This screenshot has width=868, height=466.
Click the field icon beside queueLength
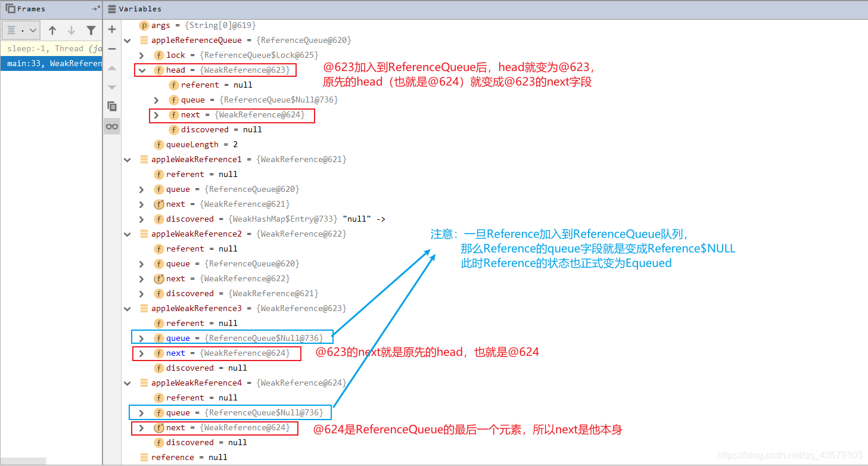[x=158, y=145]
